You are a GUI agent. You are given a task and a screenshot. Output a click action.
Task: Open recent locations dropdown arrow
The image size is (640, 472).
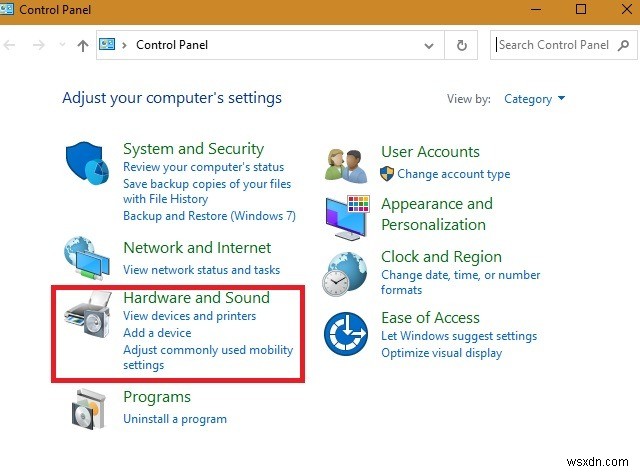pos(62,45)
